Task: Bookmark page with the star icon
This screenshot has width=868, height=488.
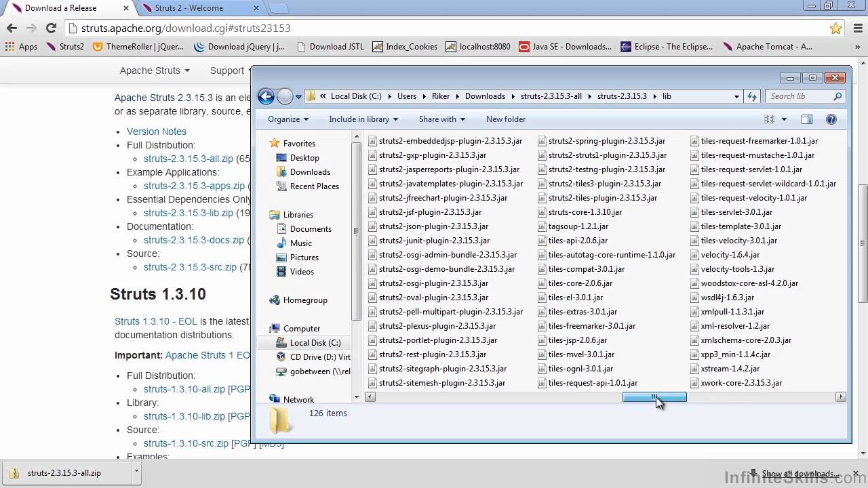Action: point(835,28)
